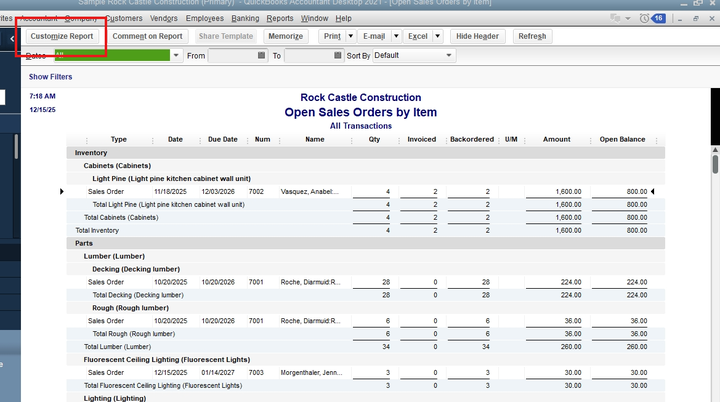Image resolution: width=720 pixels, height=402 pixels.
Task: Click the left panel scrollbar thumb
Action: tap(17, 147)
